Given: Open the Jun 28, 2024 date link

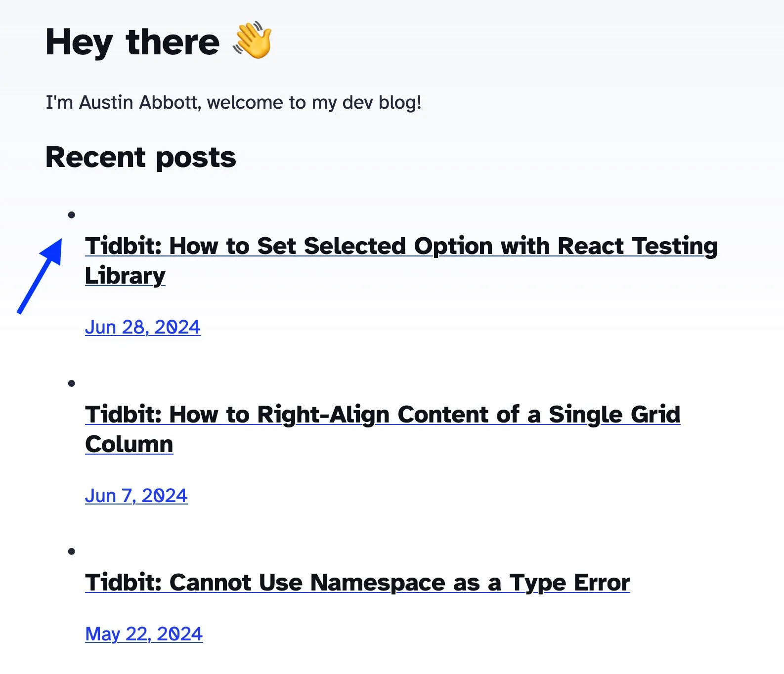Looking at the screenshot, I should [x=142, y=327].
